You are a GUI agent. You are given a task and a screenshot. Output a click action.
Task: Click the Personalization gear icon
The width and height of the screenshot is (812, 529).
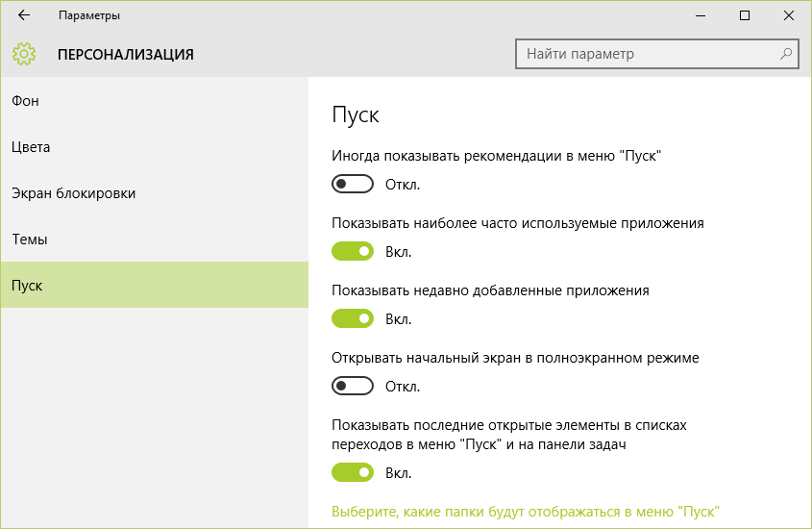(x=24, y=54)
